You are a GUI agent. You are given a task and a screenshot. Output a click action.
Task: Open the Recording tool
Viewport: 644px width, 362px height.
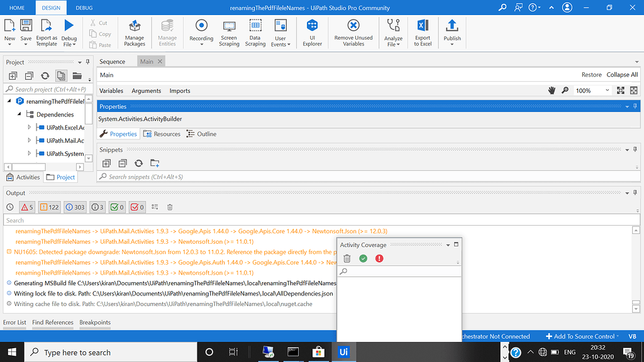click(x=201, y=31)
